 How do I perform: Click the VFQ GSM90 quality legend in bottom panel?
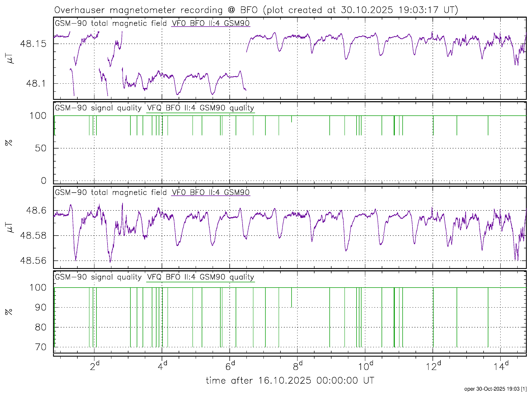point(200,277)
